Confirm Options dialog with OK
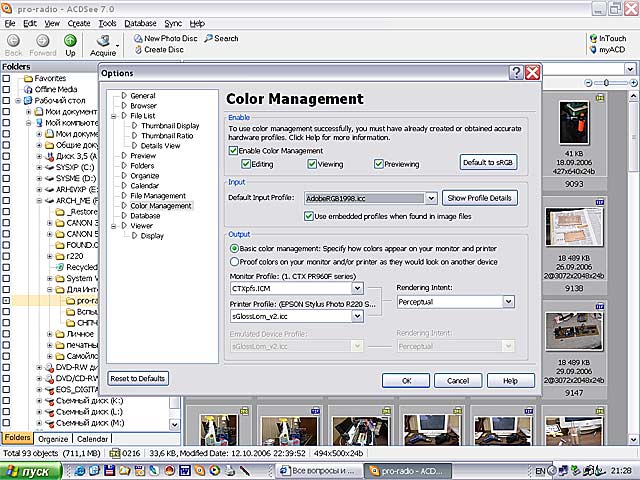Screen dimensions: 640x480 click(x=406, y=380)
